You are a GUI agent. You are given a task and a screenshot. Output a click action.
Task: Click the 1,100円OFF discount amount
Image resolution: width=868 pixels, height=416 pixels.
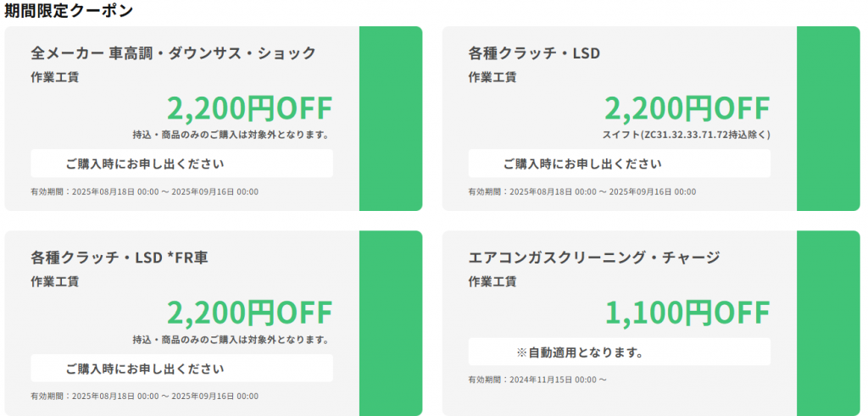tap(687, 313)
